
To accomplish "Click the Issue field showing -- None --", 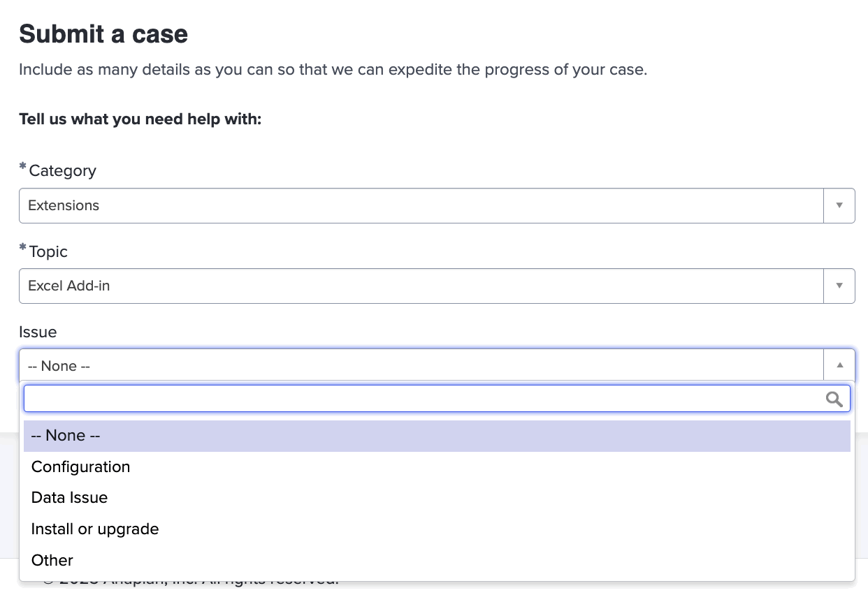I will (x=421, y=365).
